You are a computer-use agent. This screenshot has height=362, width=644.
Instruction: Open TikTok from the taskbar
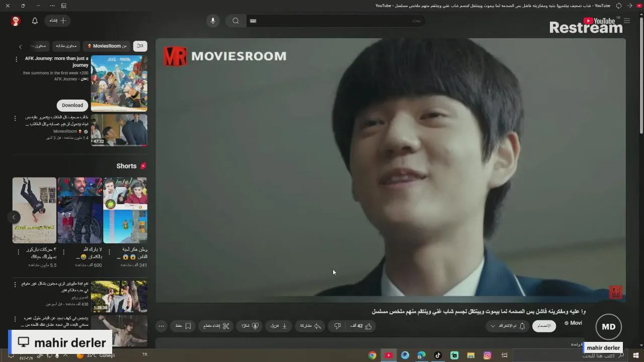(438, 355)
